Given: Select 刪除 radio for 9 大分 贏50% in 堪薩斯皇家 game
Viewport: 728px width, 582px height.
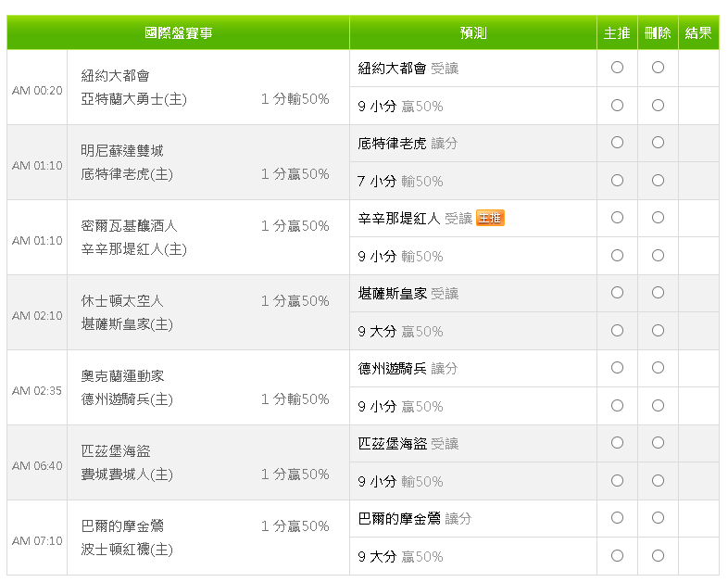Looking at the screenshot, I should (x=658, y=331).
